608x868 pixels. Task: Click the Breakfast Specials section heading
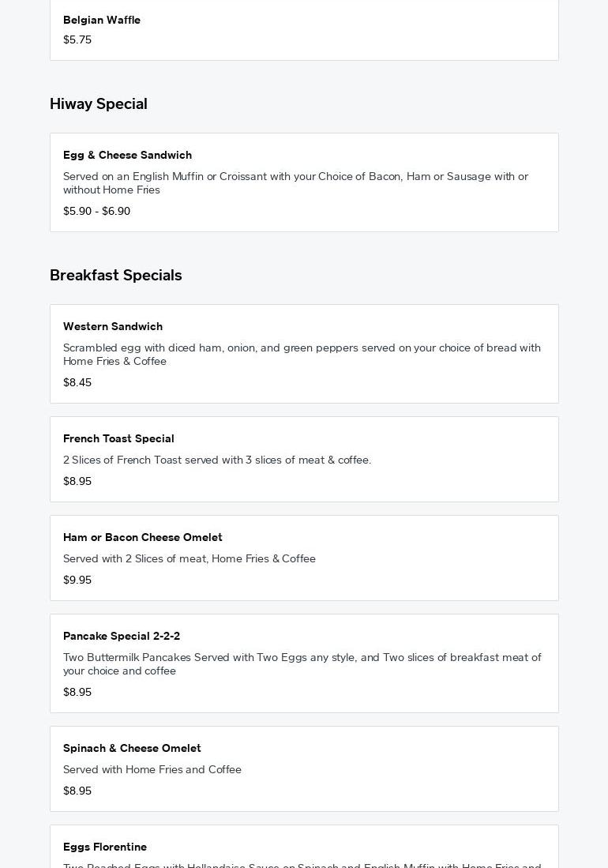point(116,275)
